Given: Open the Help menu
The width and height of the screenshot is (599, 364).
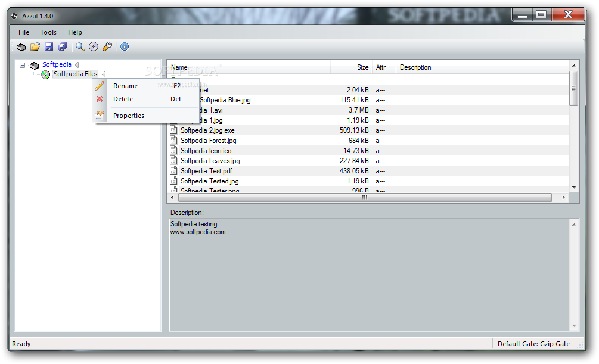Looking at the screenshot, I should [x=75, y=32].
